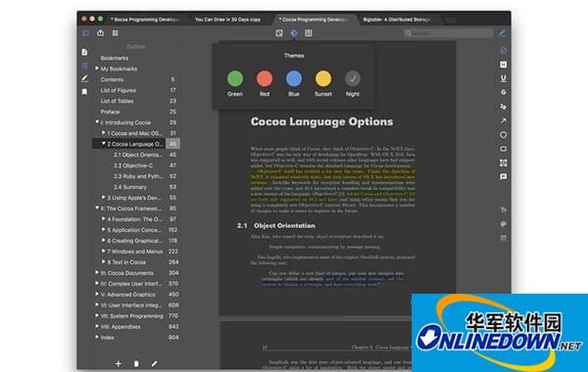
Task: Switch to You Can Draw in 30 Days copy tab
Action: click(x=227, y=20)
